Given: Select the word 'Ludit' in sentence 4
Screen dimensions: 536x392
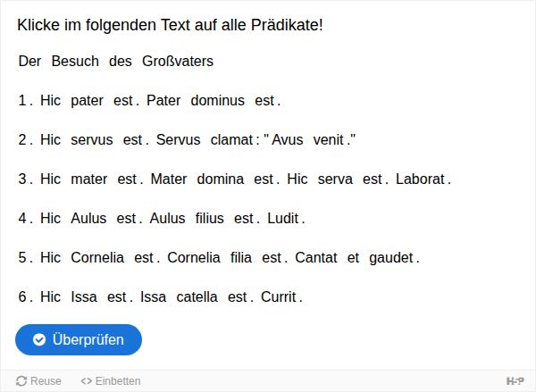Looking at the screenshot, I should [x=283, y=219].
